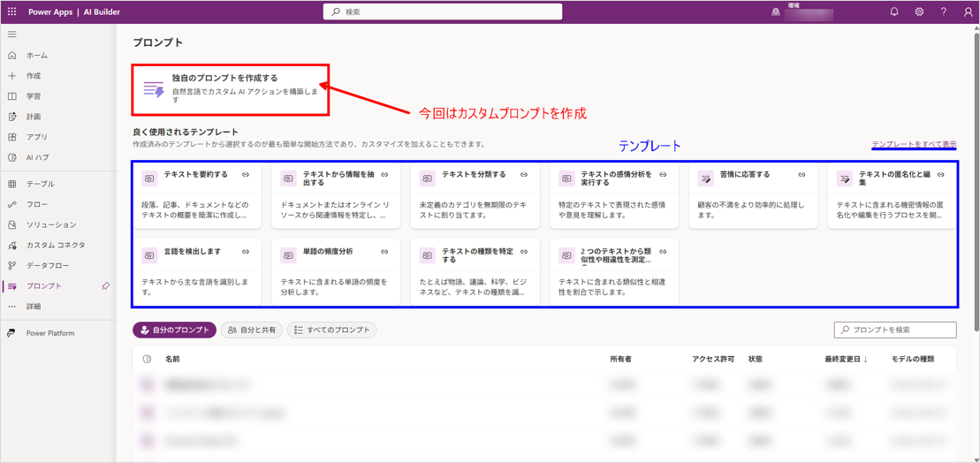This screenshot has width=980, height=463.
Task: Switch to 自分と共有 filter
Action: pos(252,330)
